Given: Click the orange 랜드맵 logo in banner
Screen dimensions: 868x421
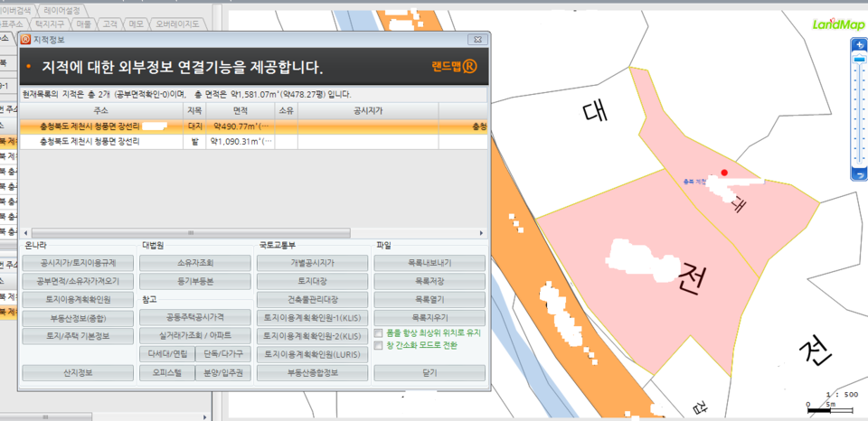Looking at the screenshot, I should pos(454,68).
